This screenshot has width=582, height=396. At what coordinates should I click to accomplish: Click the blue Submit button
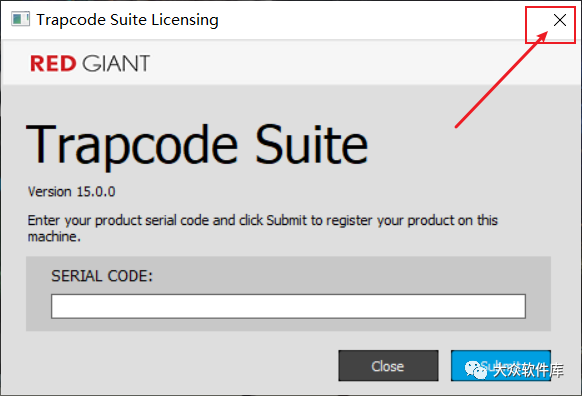click(x=501, y=366)
